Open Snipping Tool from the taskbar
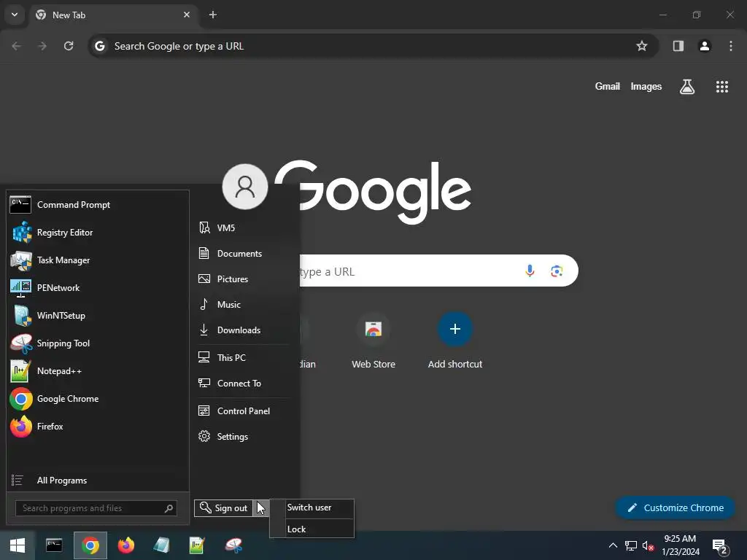The width and height of the screenshot is (747, 560). tap(233, 545)
